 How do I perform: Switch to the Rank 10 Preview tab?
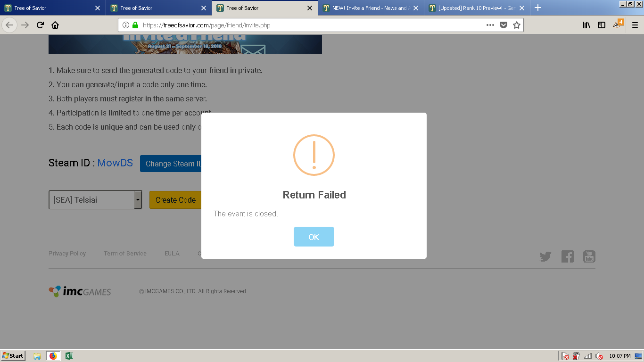tap(475, 8)
